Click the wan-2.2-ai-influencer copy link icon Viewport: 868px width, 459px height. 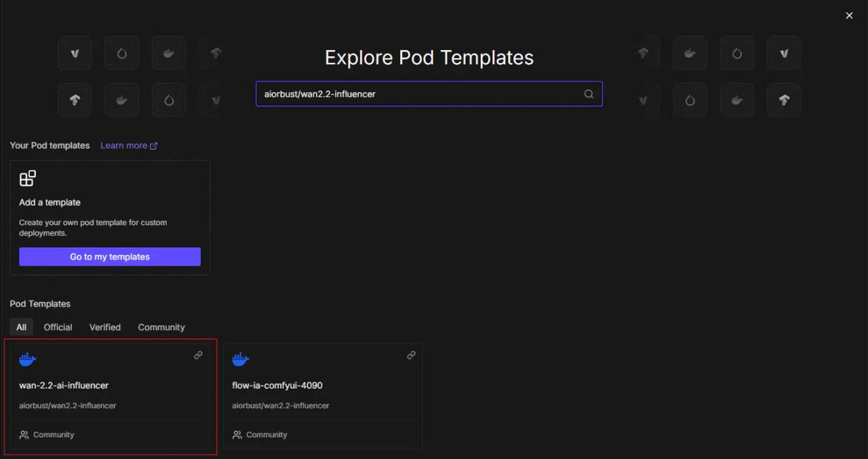point(198,355)
